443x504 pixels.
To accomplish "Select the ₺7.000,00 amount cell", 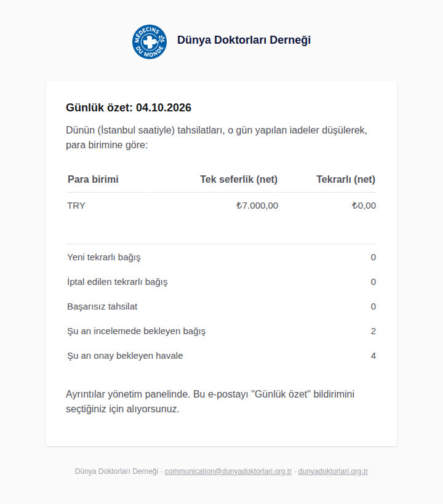I will click(257, 206).
